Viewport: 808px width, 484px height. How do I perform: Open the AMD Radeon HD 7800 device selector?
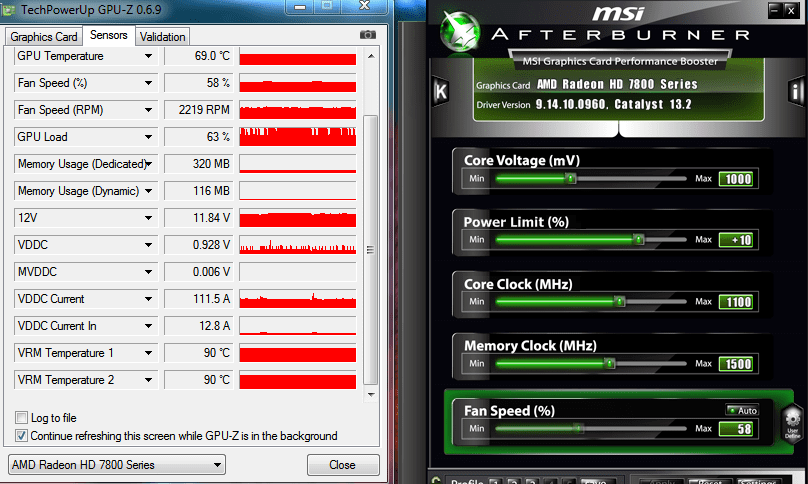pyautogui.click(x=117, y=465)
